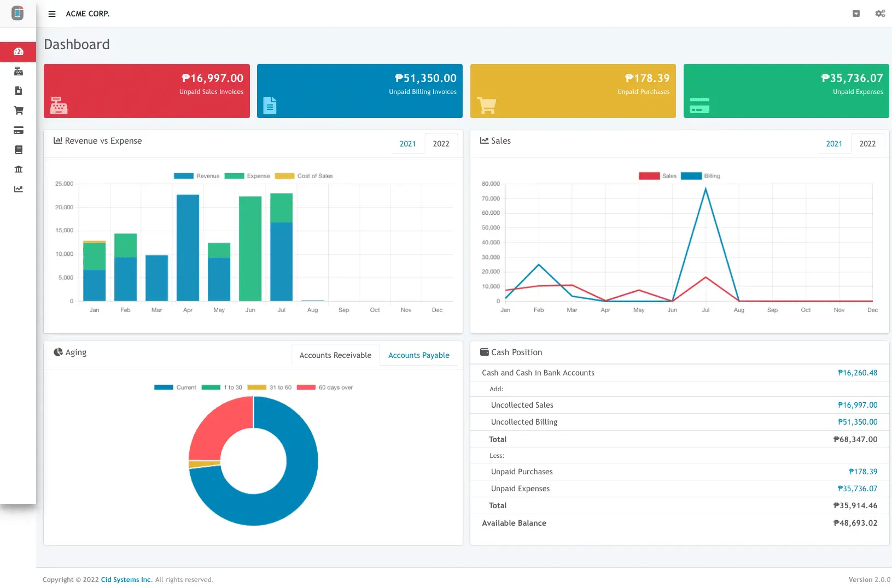Click document icon on Unpaid Billing card
The image size is (892, 588).
270,105
